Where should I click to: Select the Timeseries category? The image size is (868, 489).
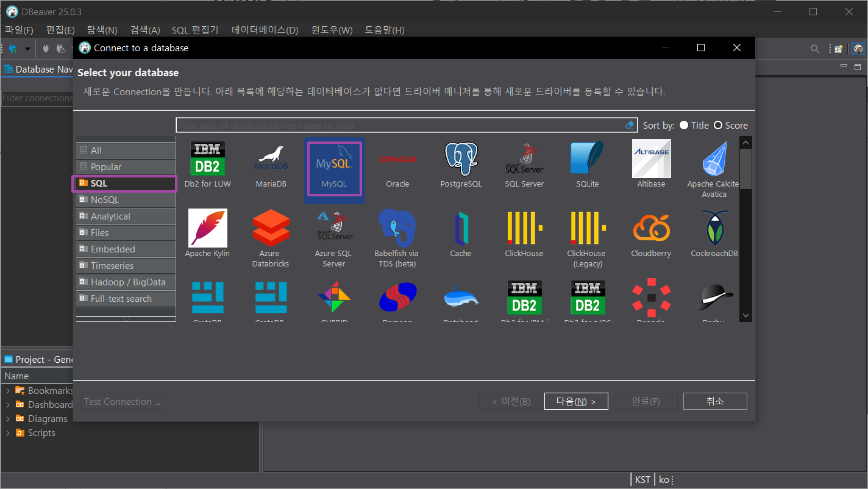click(126, 265)
